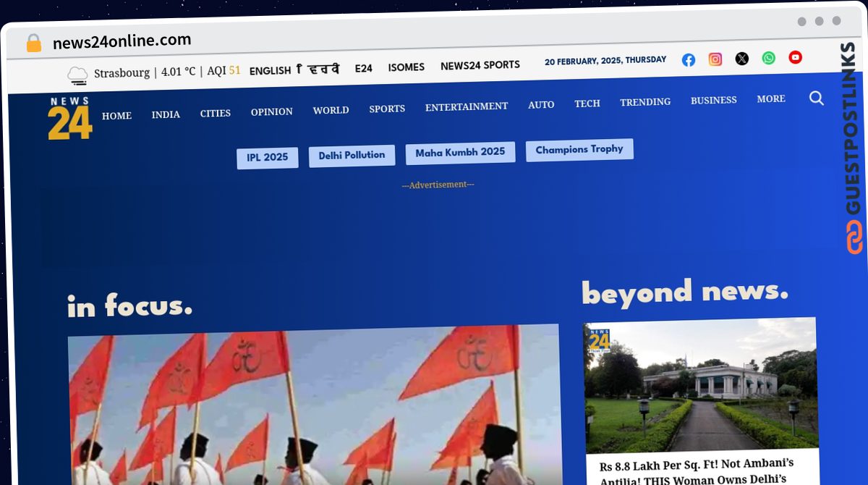Click the News24 logo
Viewport: 868px width, 485px height.
coord(70,118)
